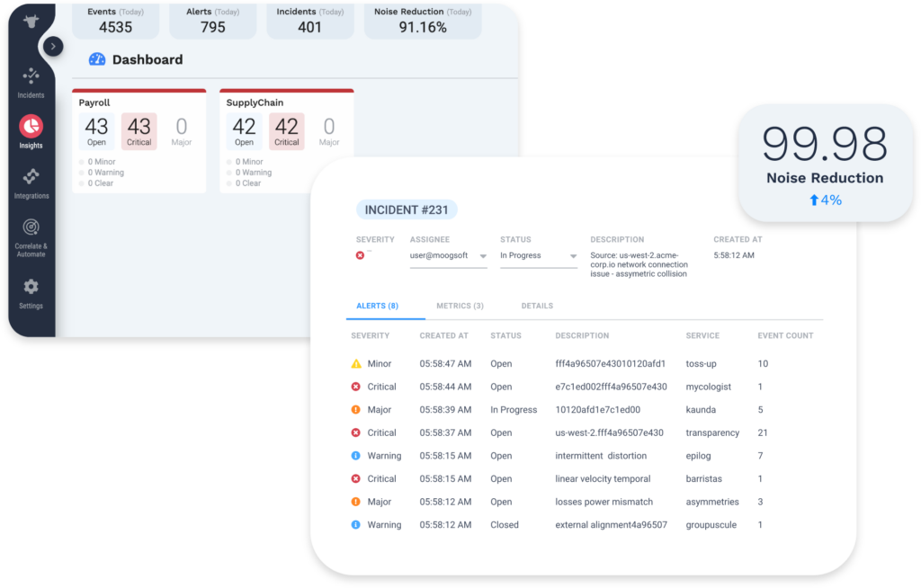Expand the sidebar with the chevron button
The image size is (921, 588).
pos(53,45)
